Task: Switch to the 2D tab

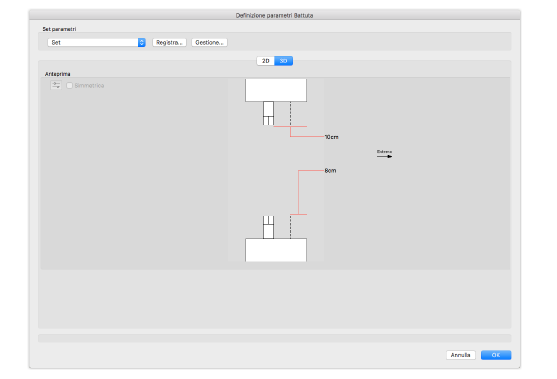Action: 265,61
